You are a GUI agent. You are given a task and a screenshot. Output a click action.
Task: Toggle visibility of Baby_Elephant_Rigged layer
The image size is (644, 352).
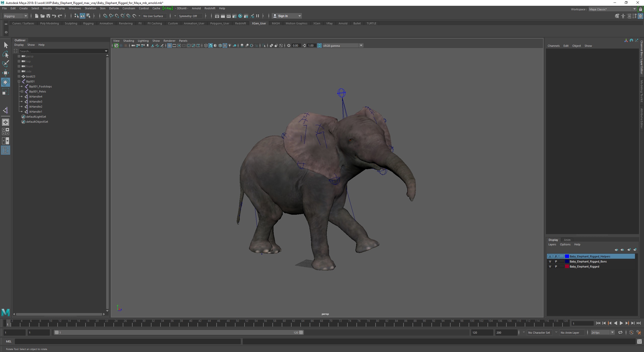click(549, 266)
